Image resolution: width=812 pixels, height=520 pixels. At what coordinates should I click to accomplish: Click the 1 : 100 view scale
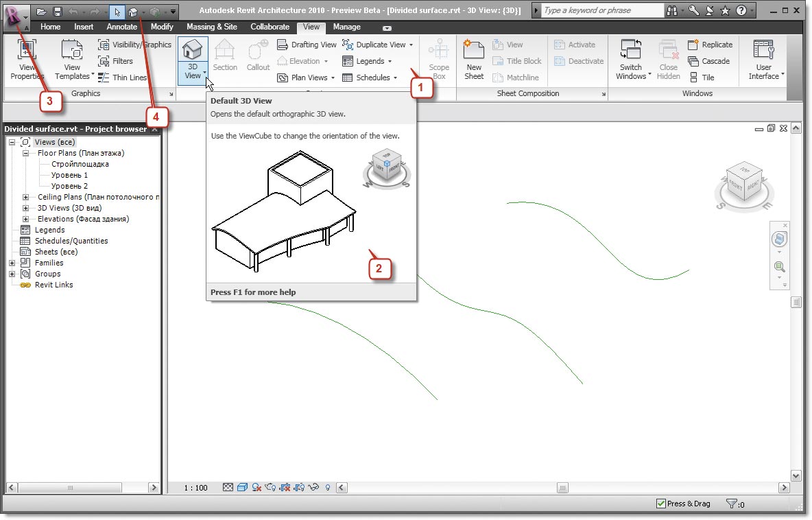[x=195, y=487]
